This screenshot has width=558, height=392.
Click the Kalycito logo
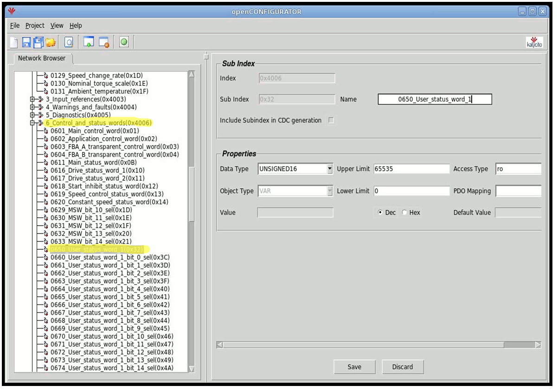click(x=535, y=42)
